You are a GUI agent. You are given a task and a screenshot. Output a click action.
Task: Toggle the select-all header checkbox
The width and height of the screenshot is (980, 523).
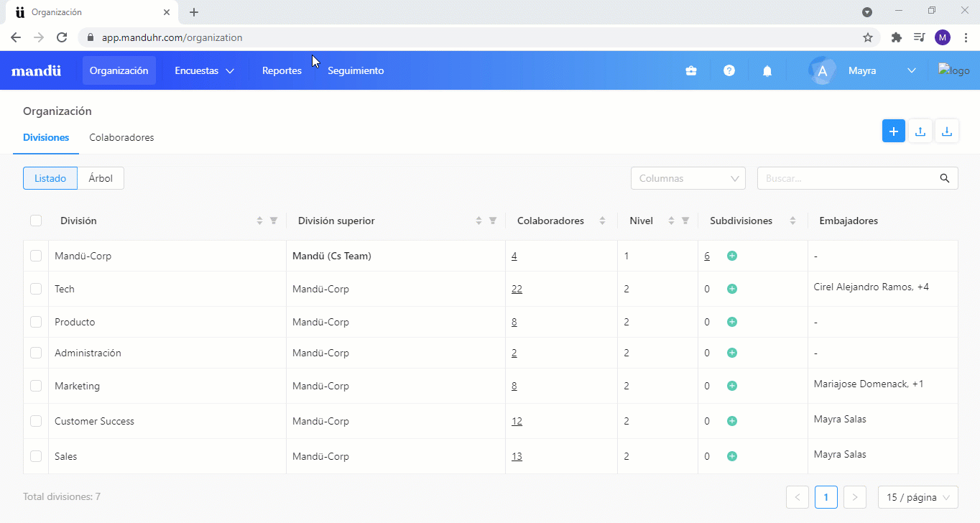coord(36,221)
